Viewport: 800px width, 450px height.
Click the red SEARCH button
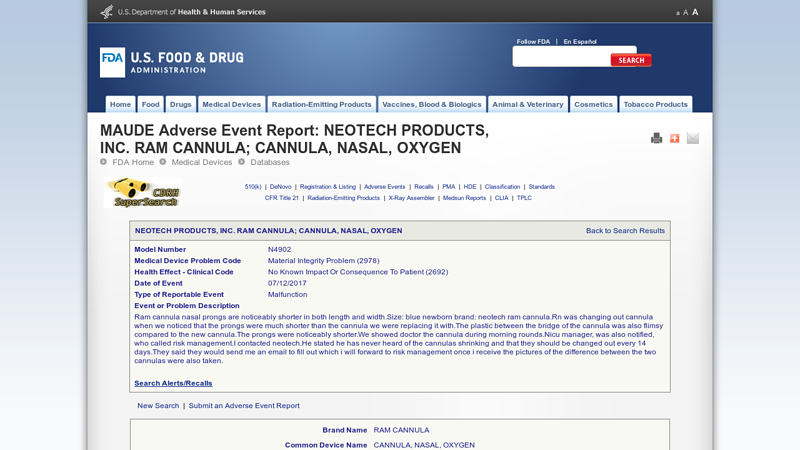point(631,60)
